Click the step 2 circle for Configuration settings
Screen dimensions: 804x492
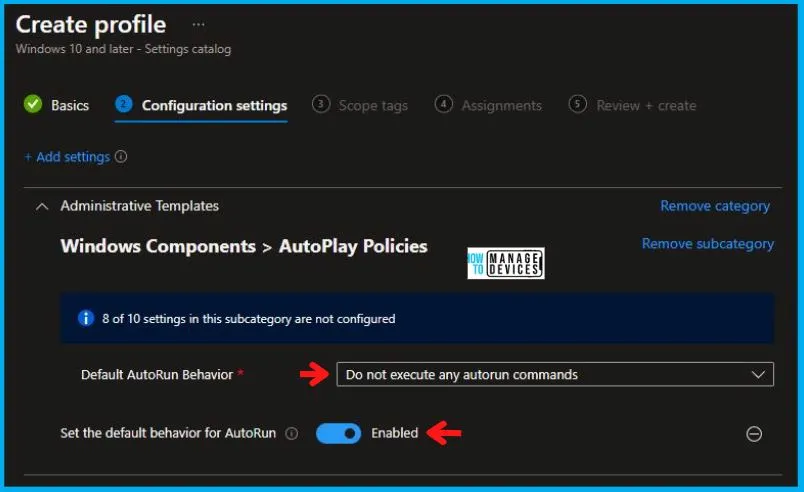pyautogui.click(x=124, y=105)
